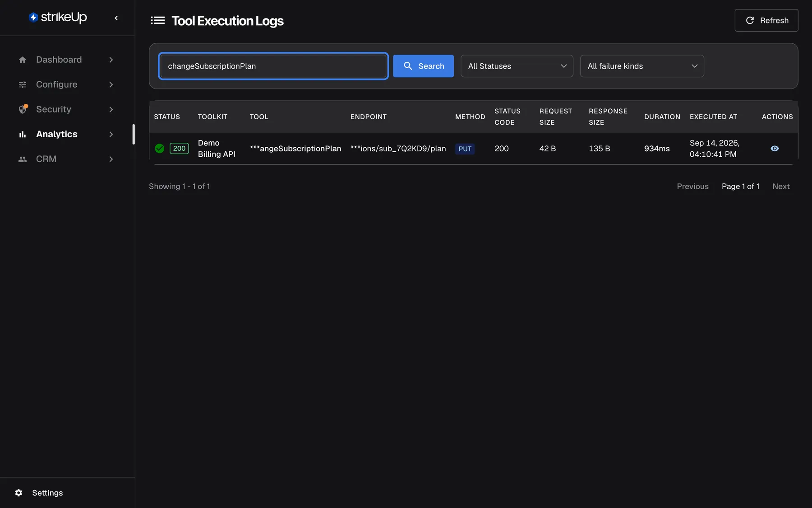Open Settings in the sidebar

click(x=67, y=493)
